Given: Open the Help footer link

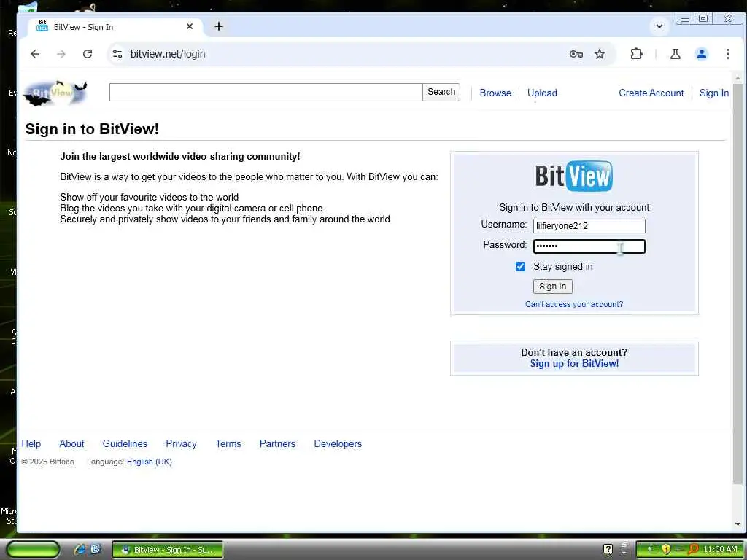Looking at the screenshot, I should pyautogui.click(x=31, y=443).
